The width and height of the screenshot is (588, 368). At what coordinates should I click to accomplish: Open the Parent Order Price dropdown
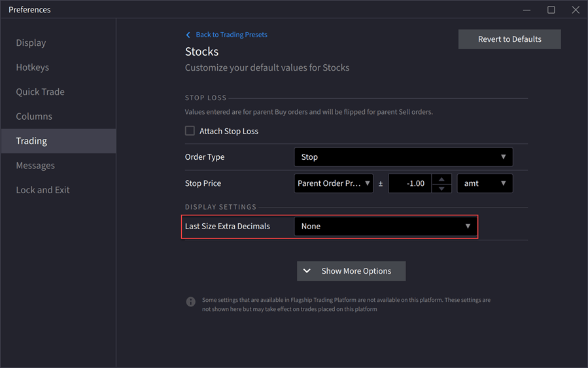[x=334, y=183]
